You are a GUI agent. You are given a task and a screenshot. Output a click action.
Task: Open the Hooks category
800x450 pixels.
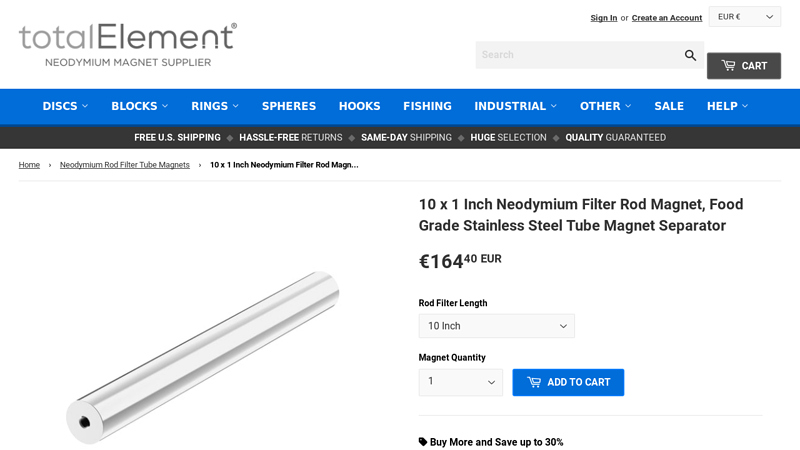360,106
